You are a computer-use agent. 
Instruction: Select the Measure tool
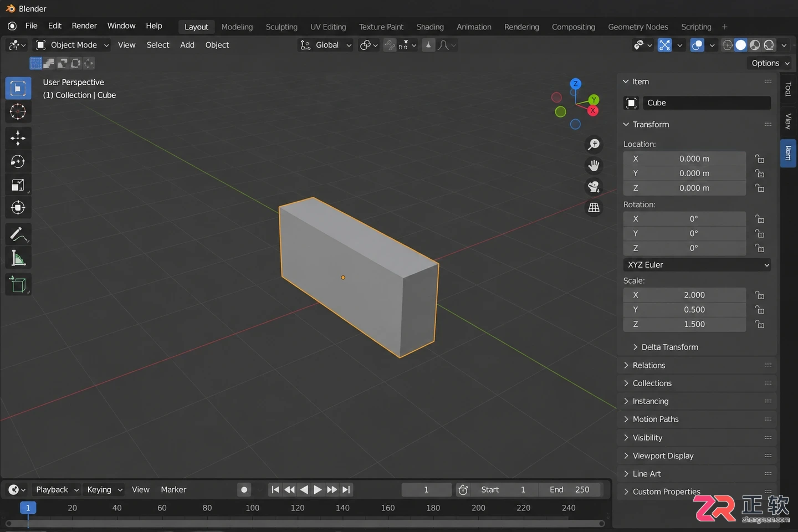click(18, 258)
